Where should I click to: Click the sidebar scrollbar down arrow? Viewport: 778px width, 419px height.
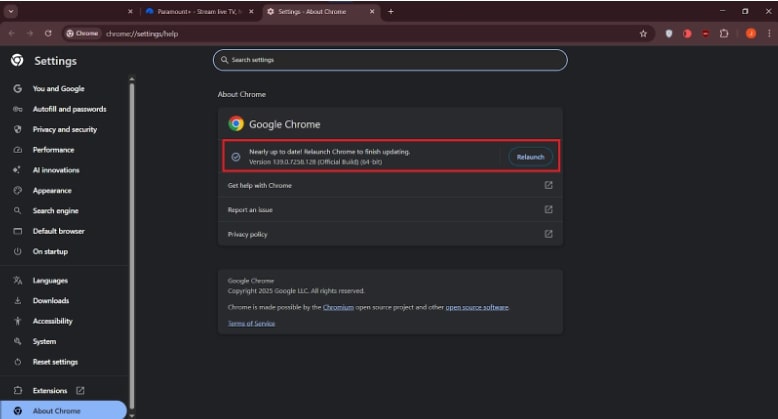click(131, 416)
